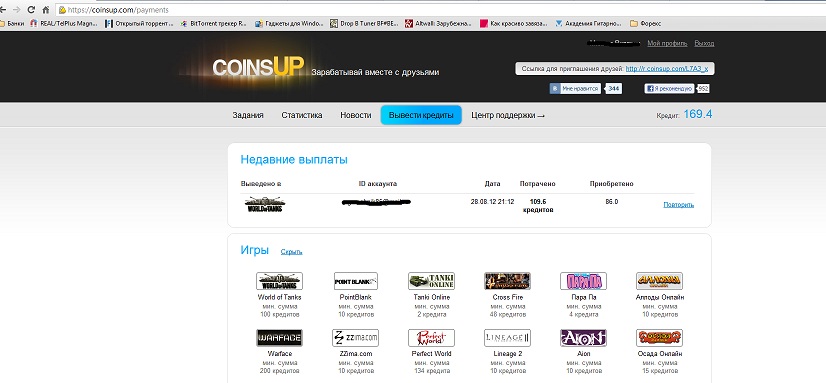This screenshot has height=383, width=826.
Task: Switch to the Новости section
Action: click(356, 115)
